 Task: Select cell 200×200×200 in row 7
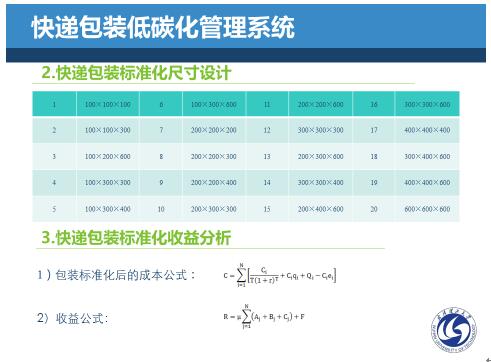(x=214, y=130)
